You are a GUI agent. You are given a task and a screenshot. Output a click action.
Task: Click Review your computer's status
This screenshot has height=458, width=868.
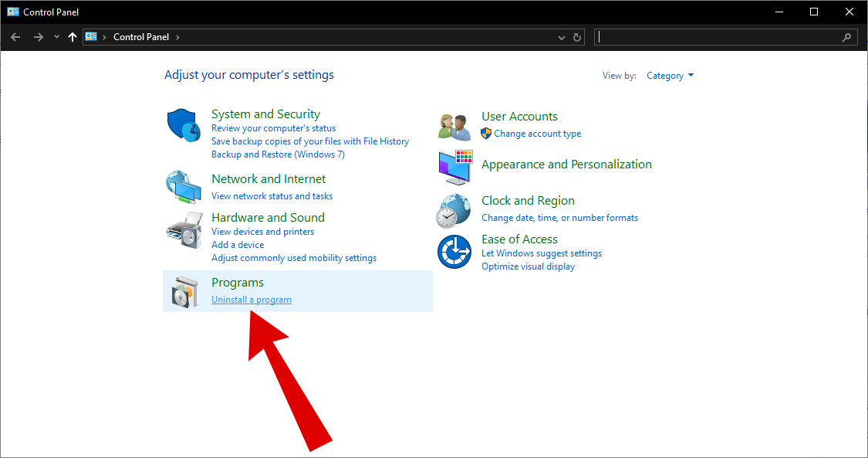pyautogui.click(x=273, y=128)
